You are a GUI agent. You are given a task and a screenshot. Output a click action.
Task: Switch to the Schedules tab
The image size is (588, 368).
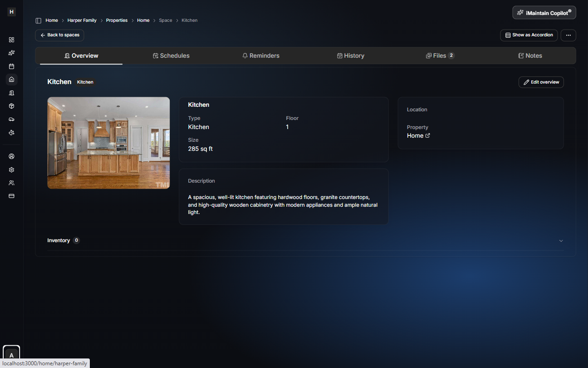(x=171, y=55)
